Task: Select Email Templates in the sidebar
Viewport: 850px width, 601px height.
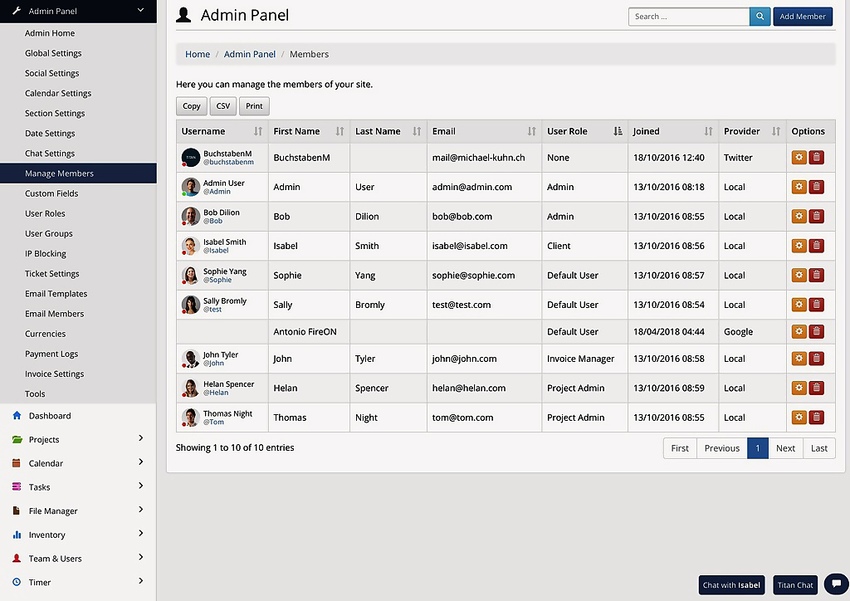Action: (x=55, y=293)
